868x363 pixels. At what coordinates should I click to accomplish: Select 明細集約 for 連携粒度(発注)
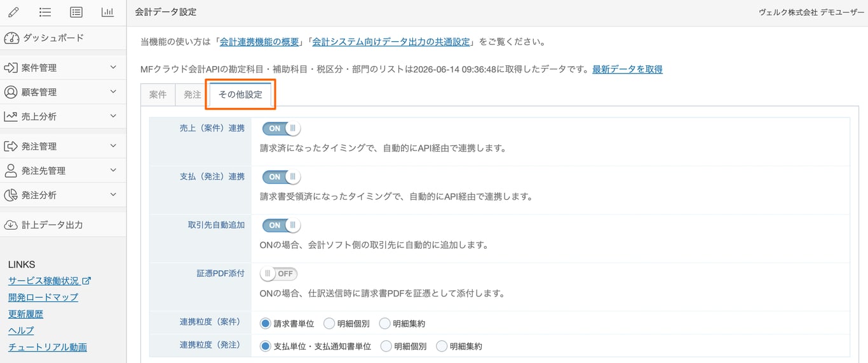442,346
